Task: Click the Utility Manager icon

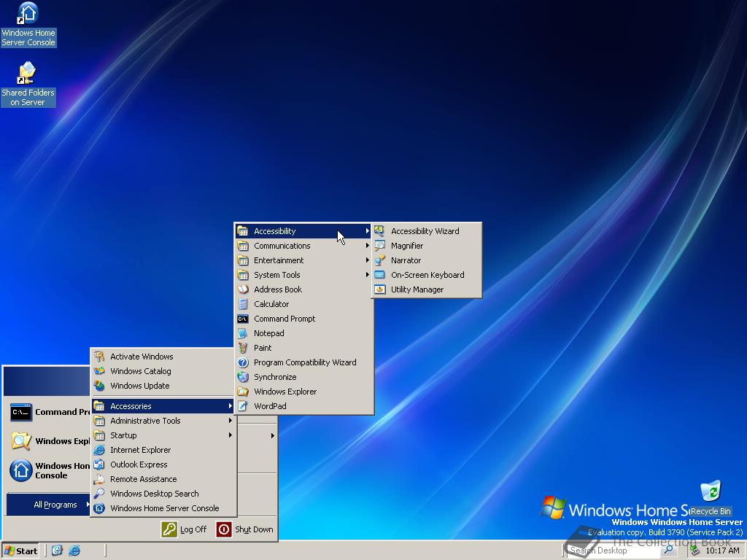Action: coord(379,289)
